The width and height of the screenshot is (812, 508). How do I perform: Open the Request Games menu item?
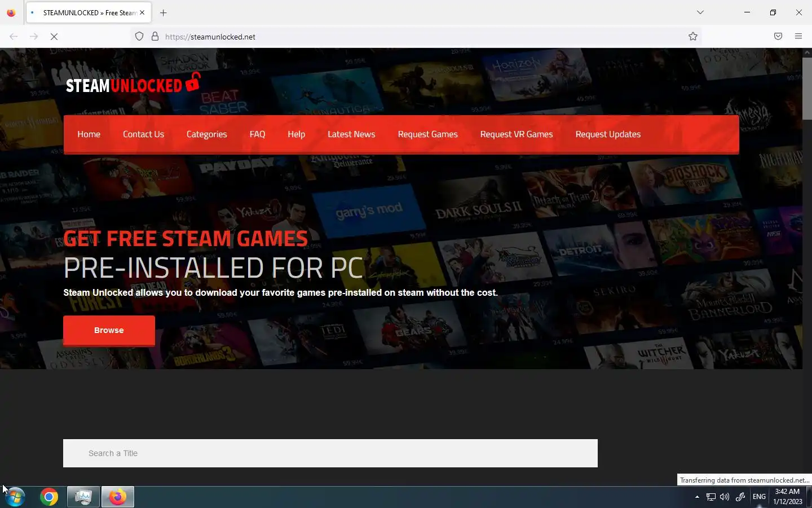pyautogui.click(x=428, y=134)
